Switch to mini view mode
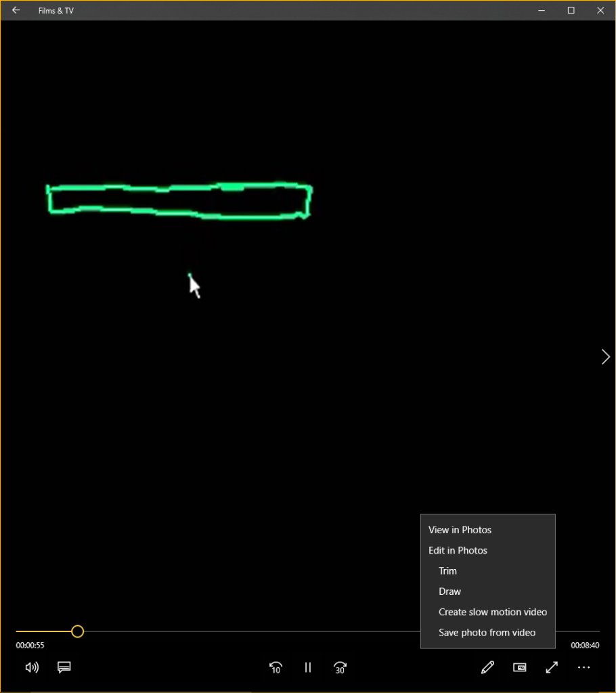Viewport: 616px width, 693px height. 520,667
